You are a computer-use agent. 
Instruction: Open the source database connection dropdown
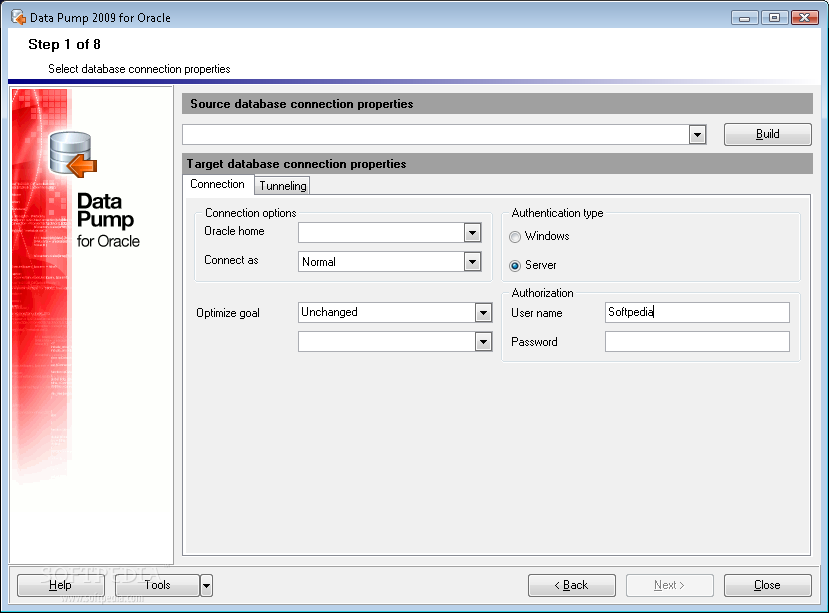(697, 135)
